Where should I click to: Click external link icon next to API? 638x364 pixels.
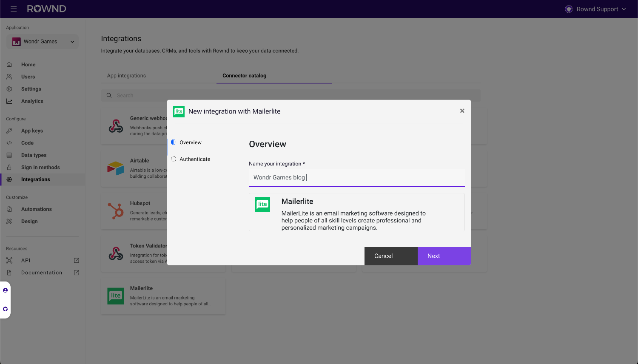coord(77,260)
